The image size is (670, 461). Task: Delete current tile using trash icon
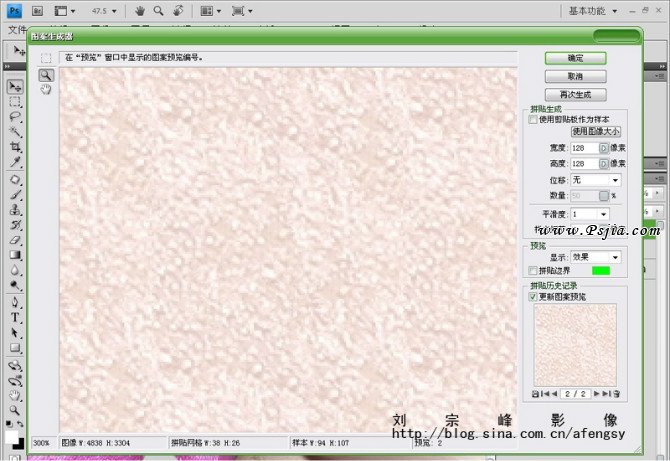click(616, 394)
